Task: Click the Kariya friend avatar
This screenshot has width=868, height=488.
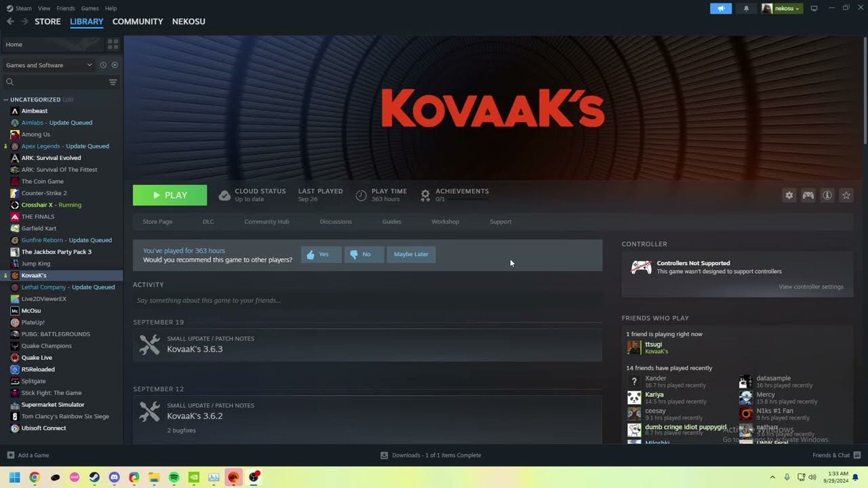Action: [633, 398]
